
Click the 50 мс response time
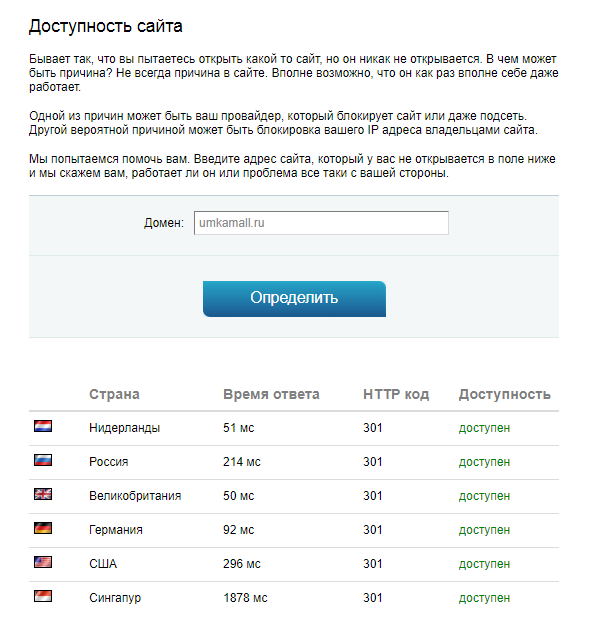[239, 495]
